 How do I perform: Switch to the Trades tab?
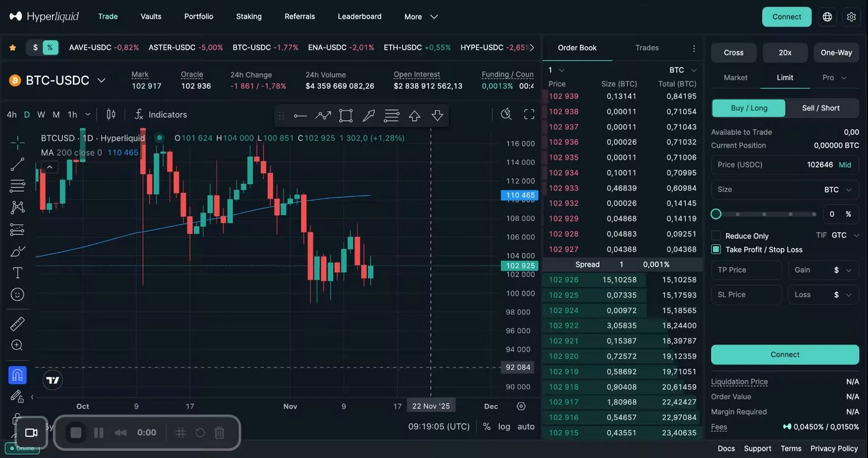[x=647, y=48]
